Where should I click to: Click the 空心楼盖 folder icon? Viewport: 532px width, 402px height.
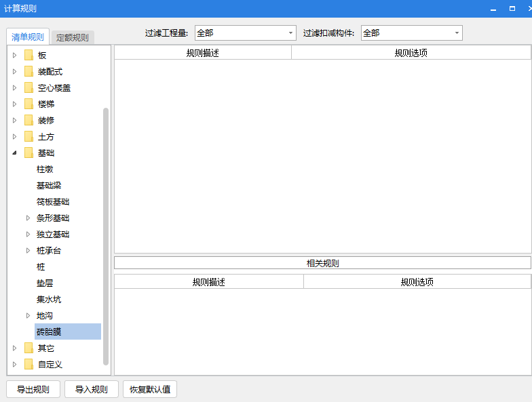pyautogui.click(x=28, y=88)
